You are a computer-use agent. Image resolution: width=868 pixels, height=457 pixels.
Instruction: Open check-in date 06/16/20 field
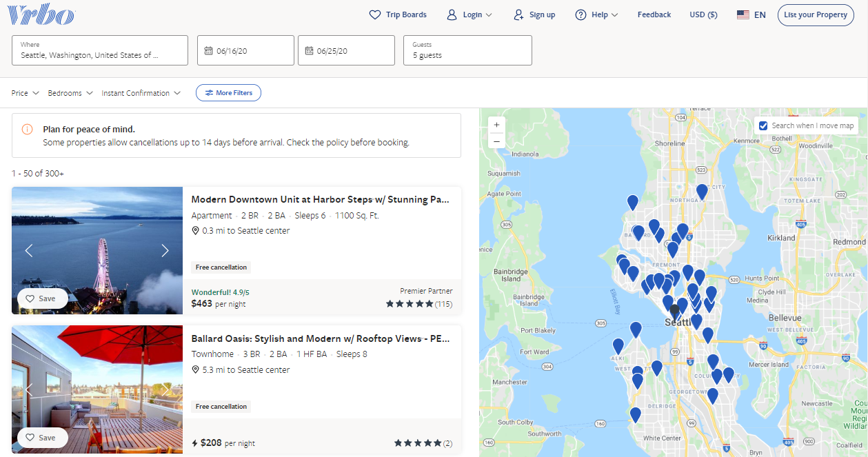[x=246, y=50]
